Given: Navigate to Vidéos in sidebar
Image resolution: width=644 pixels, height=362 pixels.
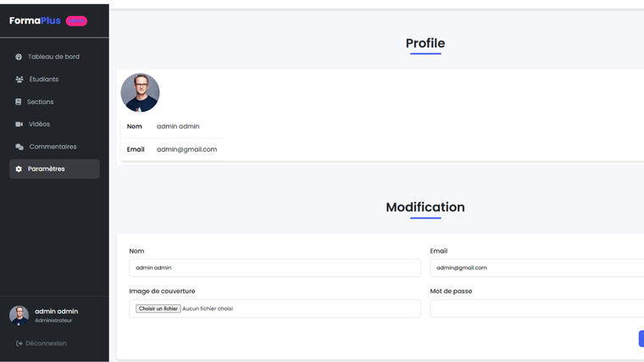Looking at the screenshot, I should (x=39, y=125).
